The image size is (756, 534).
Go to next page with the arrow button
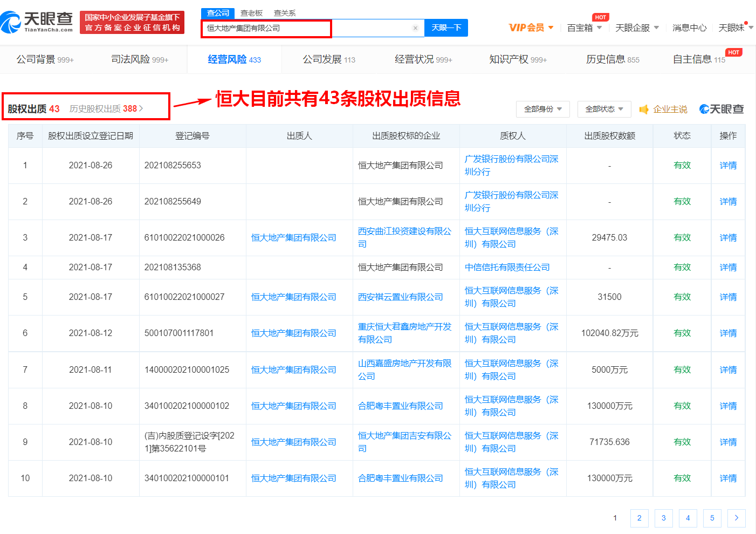click(x=737, y=518)
